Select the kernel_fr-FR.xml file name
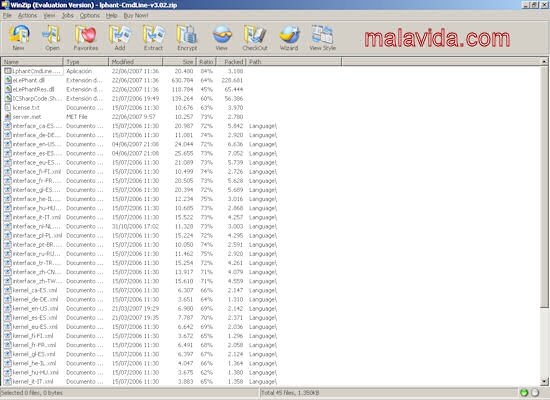The width and height of the screenshot is (550, 400). coord(34,345)
